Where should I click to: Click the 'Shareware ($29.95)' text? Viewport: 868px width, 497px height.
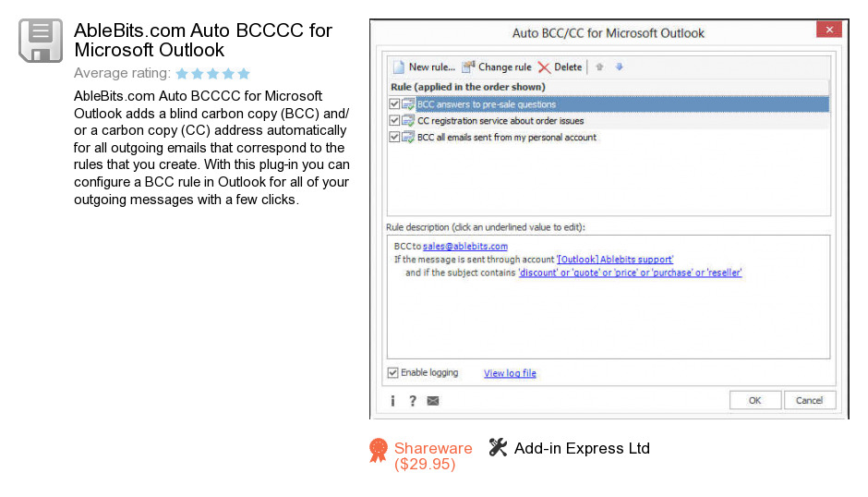tap(433, 456)
